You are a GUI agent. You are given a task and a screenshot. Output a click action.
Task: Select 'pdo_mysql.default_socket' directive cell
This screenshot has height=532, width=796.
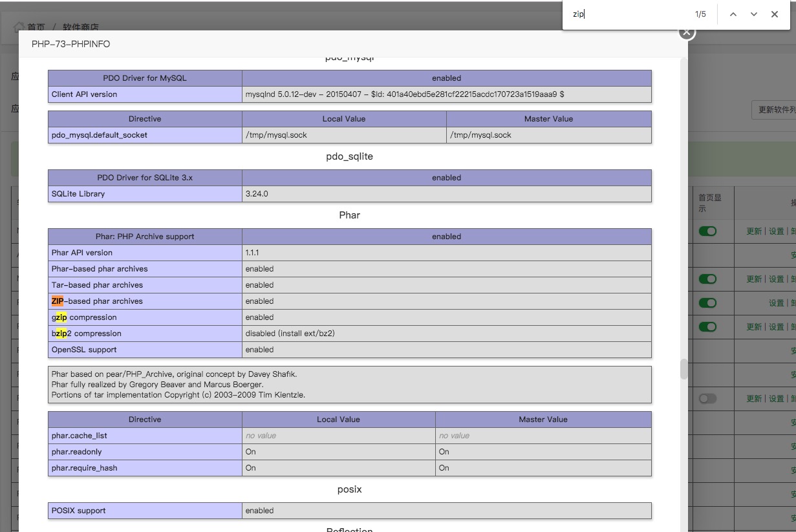[x=145, y=135]
